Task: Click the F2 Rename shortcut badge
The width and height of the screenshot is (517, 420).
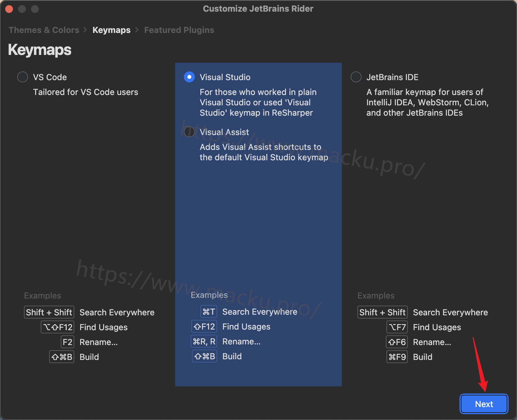Action: point(68,342)
